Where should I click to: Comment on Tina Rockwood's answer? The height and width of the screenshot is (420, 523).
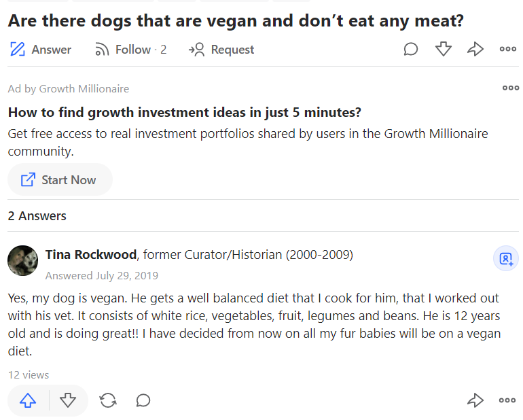point(143,400)
